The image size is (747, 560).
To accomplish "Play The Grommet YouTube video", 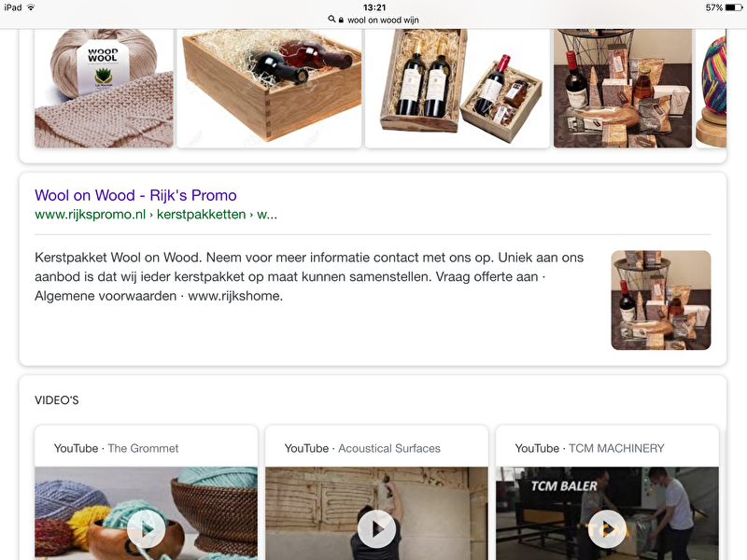I will pyautogui.click(x=146, y=529).
